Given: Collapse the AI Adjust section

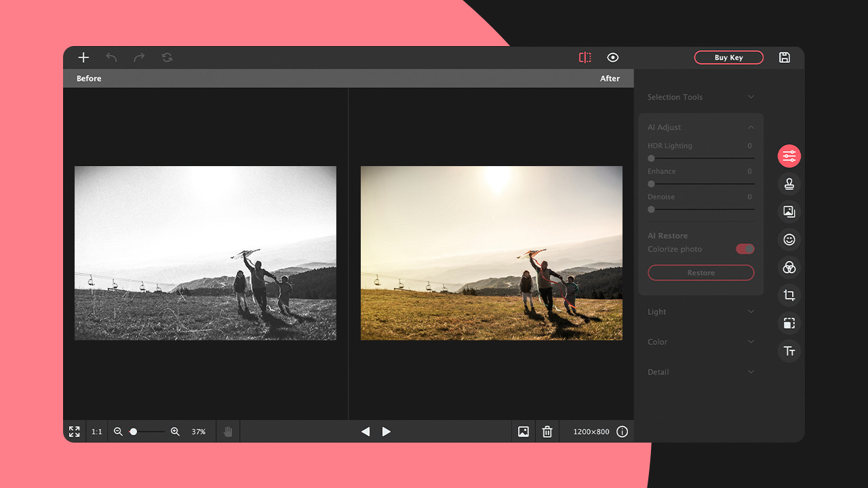Looking at the screenshot, I should 751,127.
